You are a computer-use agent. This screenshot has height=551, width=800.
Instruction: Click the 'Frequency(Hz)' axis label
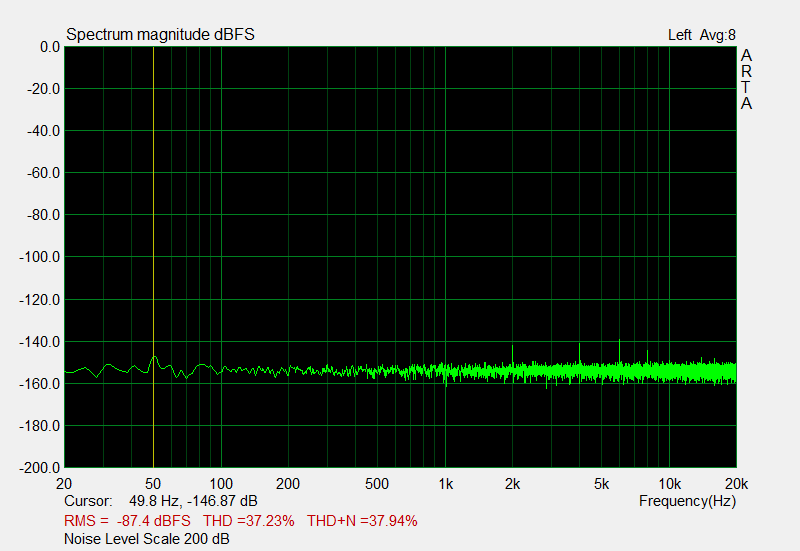pyautogui.click(x=687, y=501)
